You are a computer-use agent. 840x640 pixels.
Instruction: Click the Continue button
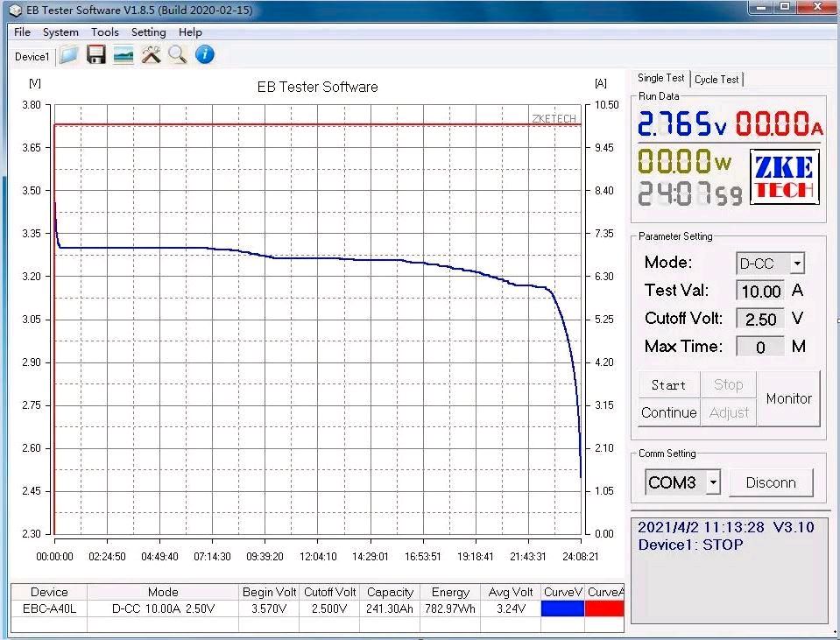[x=669, y=412]
